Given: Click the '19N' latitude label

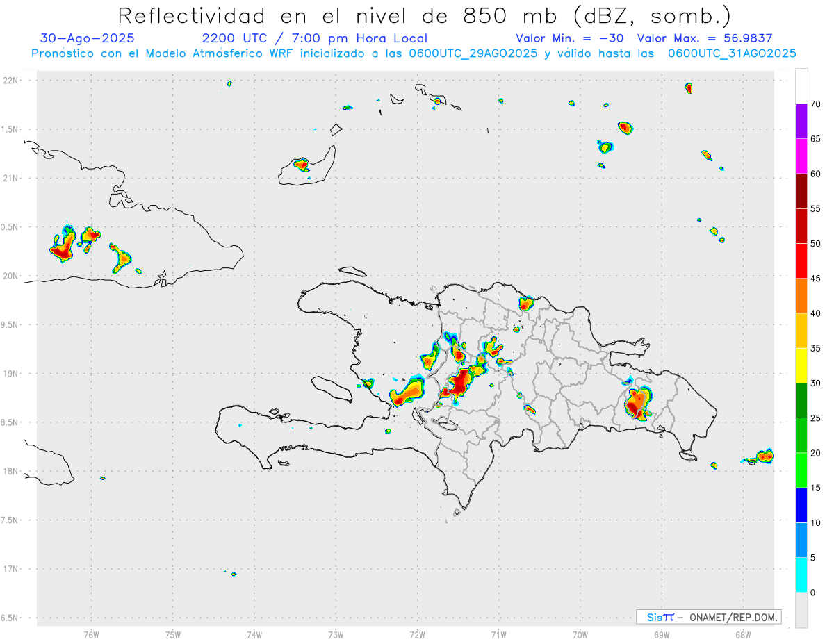Looking at the screenshot, I should (12, 373).
